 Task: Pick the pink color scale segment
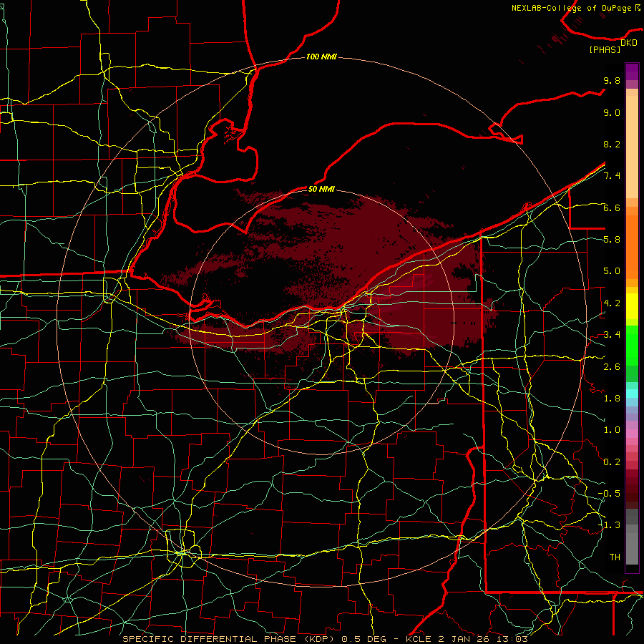[632, 434]
